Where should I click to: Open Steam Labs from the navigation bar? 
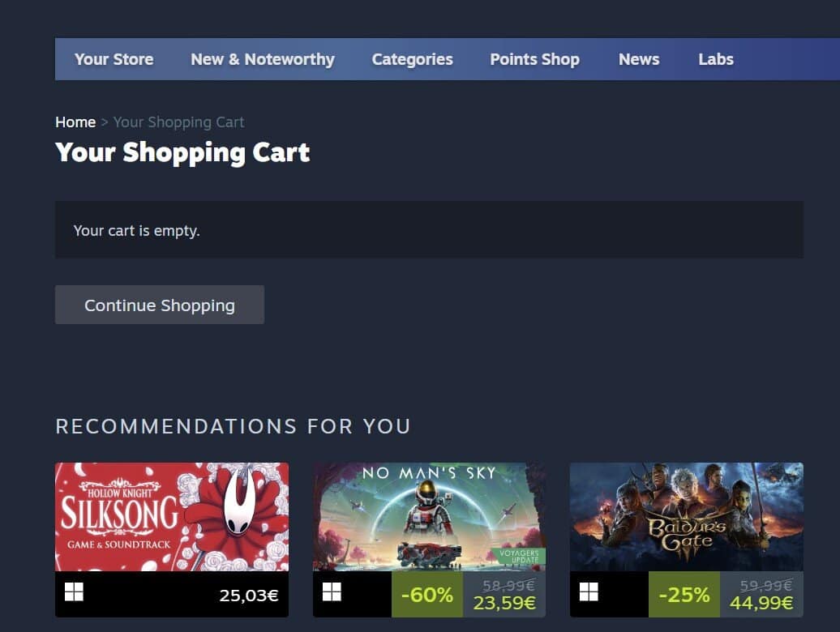pos(715,59)
